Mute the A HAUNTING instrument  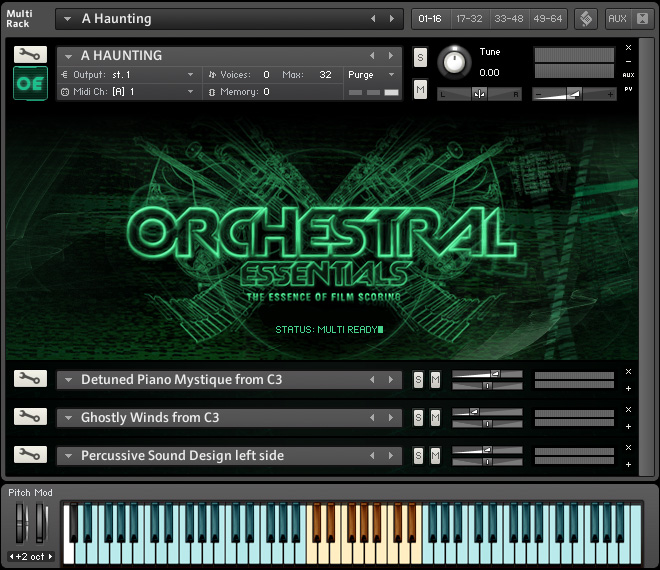click(x=420, y=89)
